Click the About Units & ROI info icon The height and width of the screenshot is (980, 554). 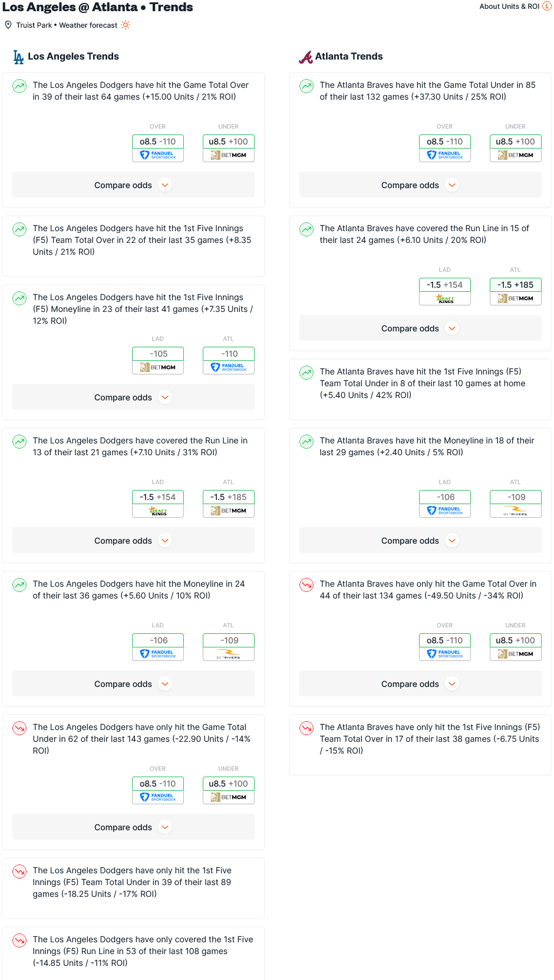(x=546, y=6)
